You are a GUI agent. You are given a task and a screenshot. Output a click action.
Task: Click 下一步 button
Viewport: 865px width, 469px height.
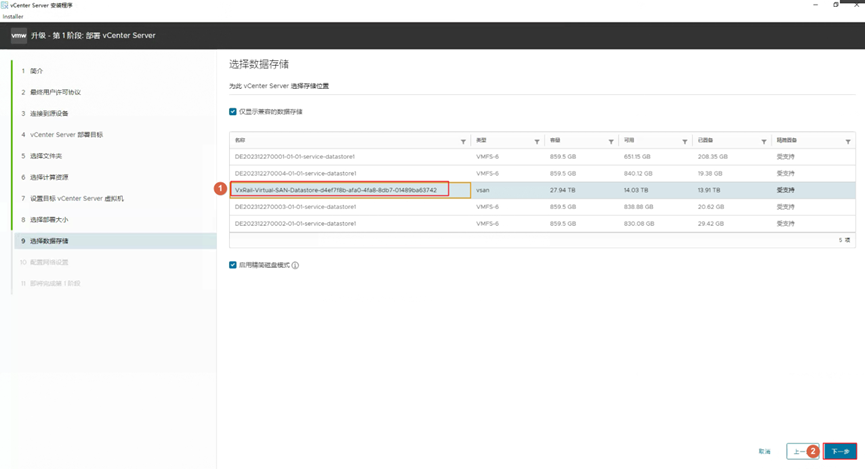click(x=840, y=451)
